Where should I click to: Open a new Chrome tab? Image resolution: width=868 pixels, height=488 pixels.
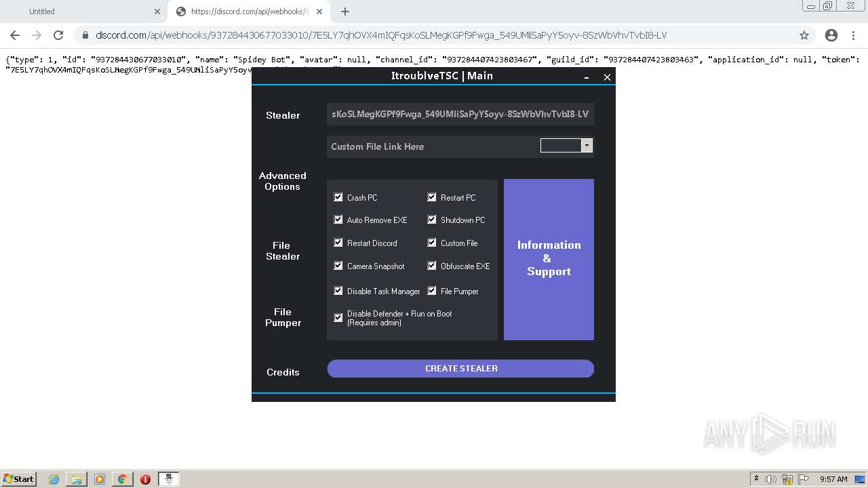[345, 12]
